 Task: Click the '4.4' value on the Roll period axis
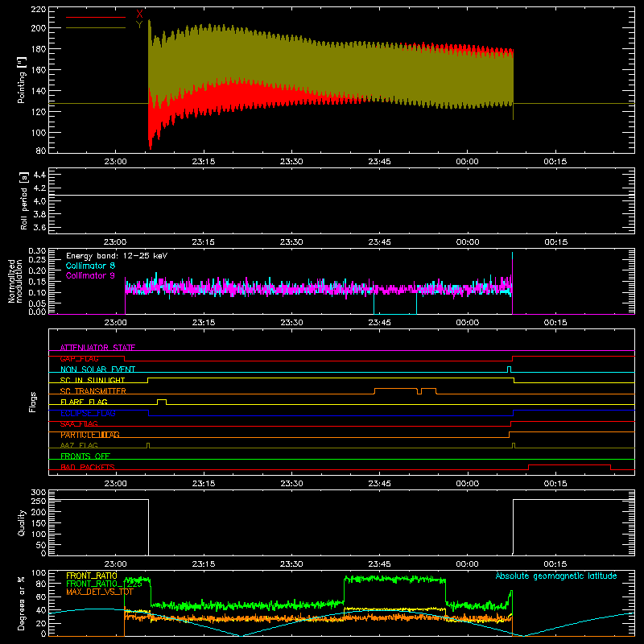pyautogui.click(x=39, y=175)
